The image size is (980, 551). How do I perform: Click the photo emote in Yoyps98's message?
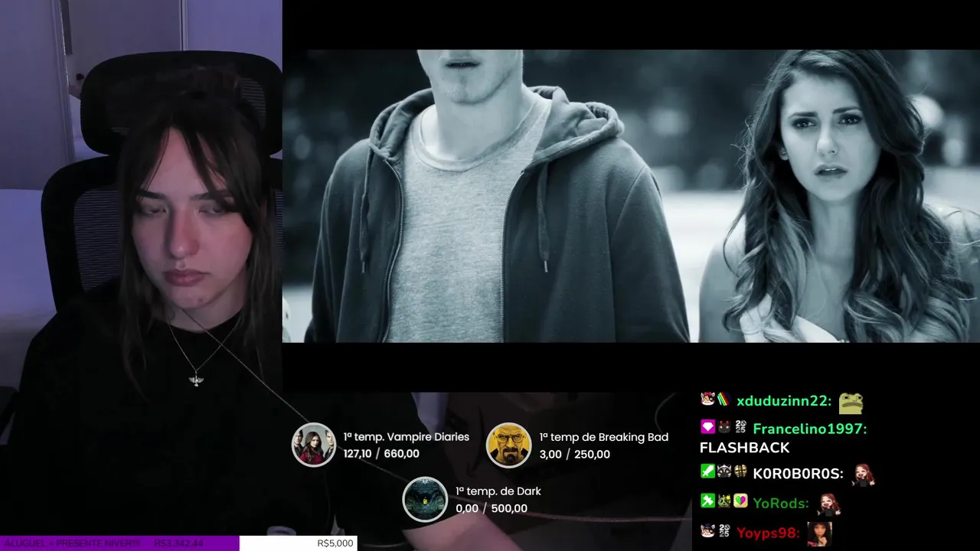coord(819,533)
